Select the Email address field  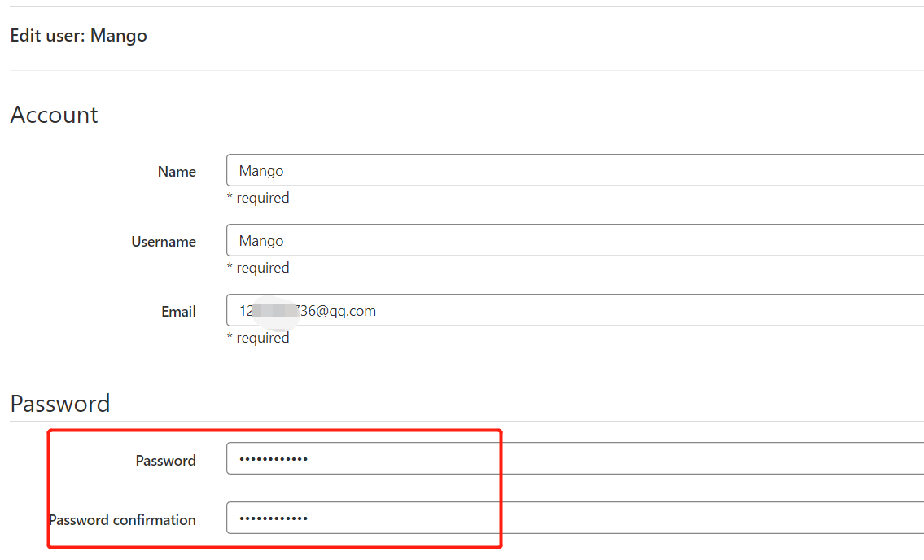575,310
